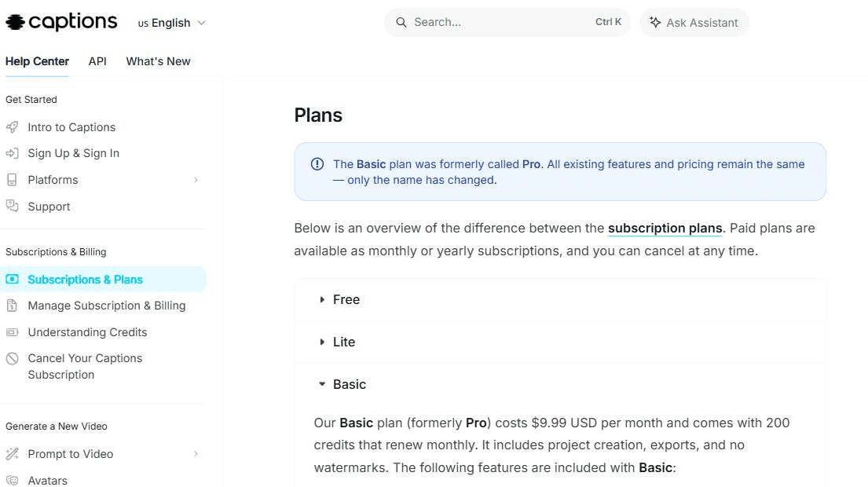Click the magic wand Prompt to Video icon
The image size is (868, 487).
[x=13, y=454]
